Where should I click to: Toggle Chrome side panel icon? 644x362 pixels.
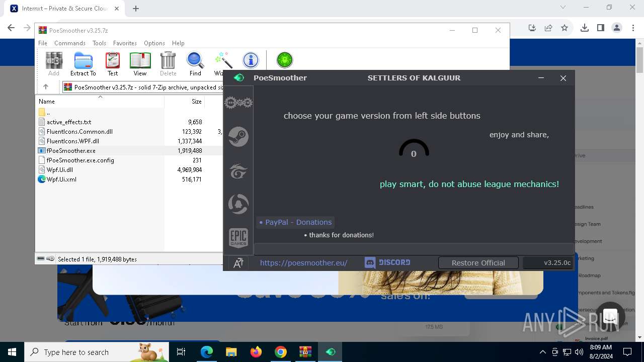tap(600, 28)
